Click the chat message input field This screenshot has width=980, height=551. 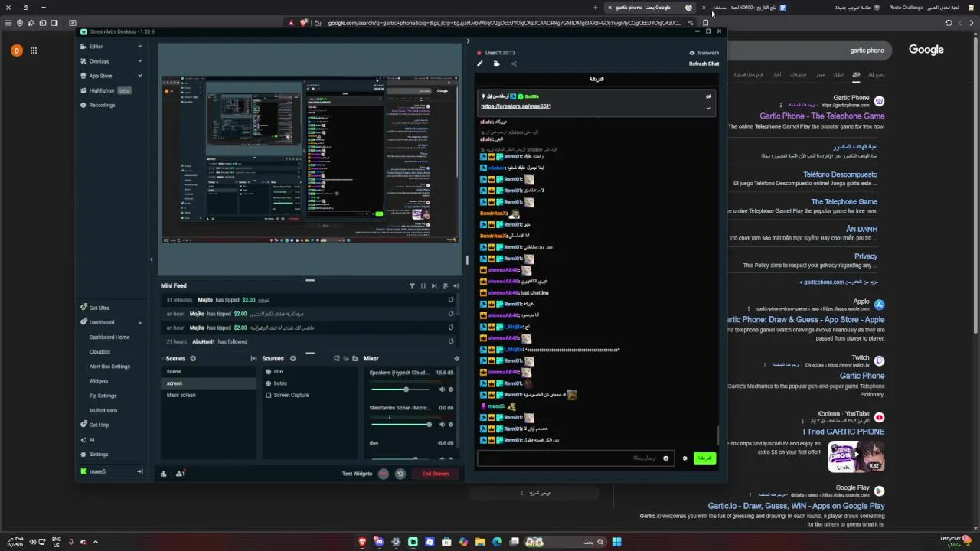tap(575, 458)
